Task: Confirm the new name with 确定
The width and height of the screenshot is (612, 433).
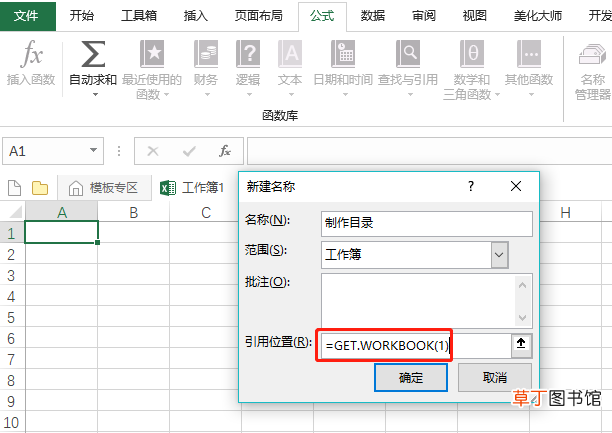Action: click(411, 377)
